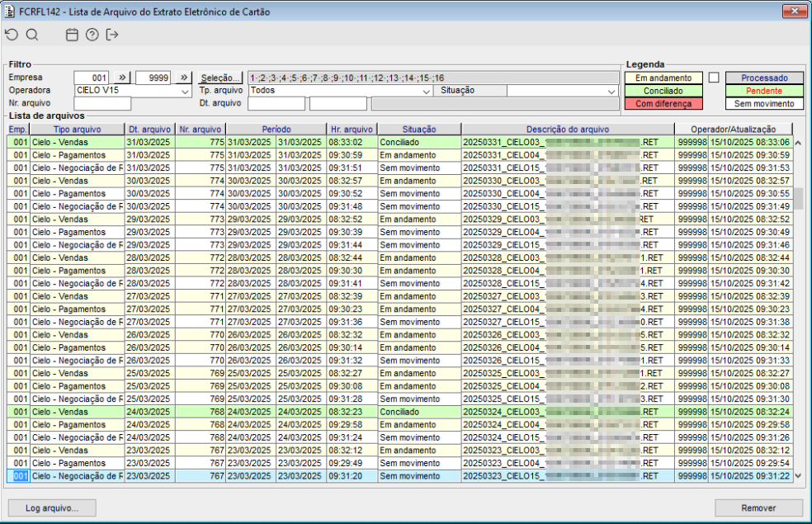
Task: Click the Log arquivo... button
Action: point(52,507)
